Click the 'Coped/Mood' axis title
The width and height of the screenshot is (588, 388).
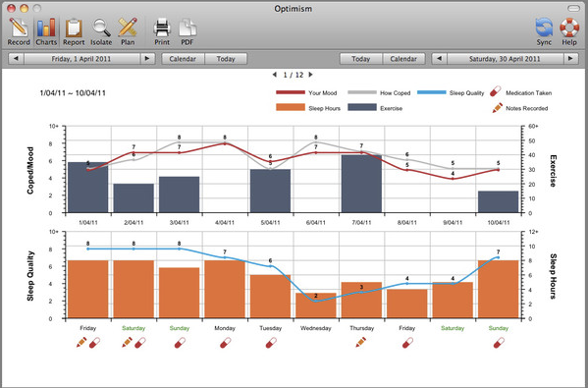(30, 170)
